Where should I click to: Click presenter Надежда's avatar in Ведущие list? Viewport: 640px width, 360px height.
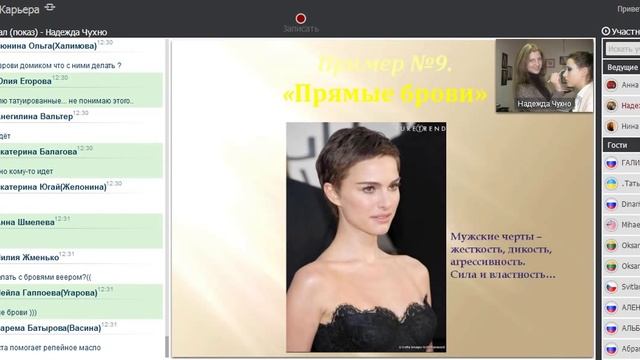click(611, 106)
